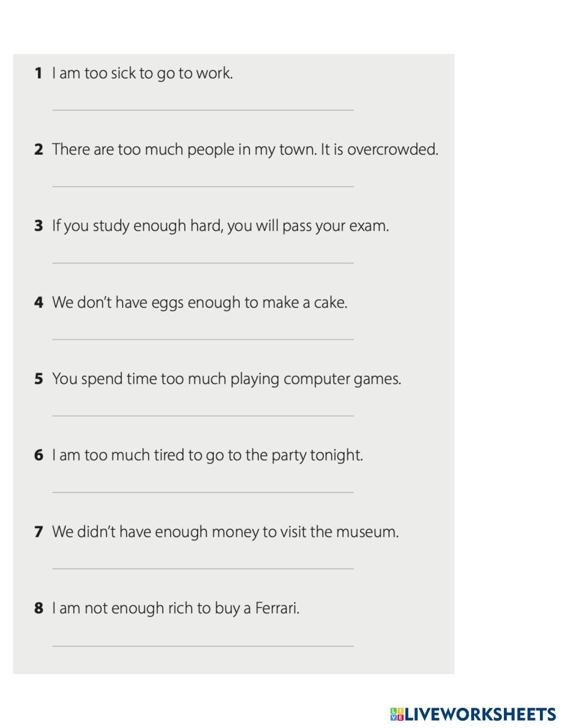This screenshot has height=728, width=563.
Task: Click the sentence 'I am too sick to go to work.'
Action: 142,73
